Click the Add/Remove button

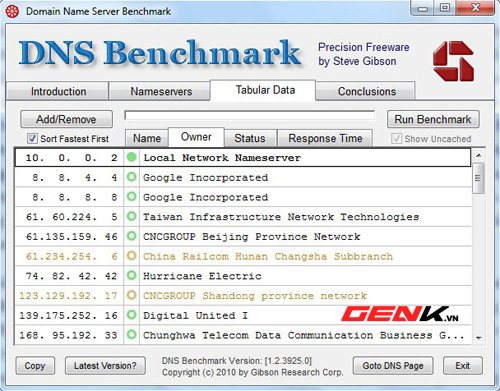pos(66,119)
